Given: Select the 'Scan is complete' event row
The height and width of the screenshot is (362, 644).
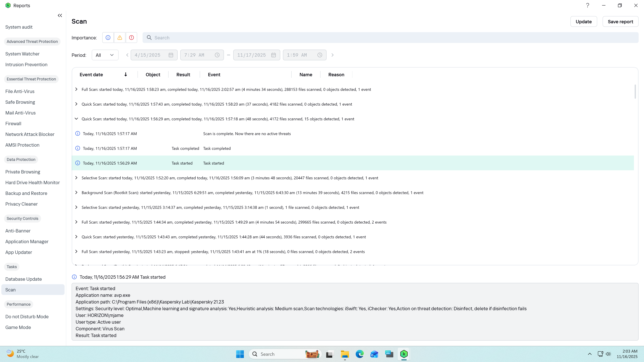Looking at the screenshot, I should tap(353, 134).
